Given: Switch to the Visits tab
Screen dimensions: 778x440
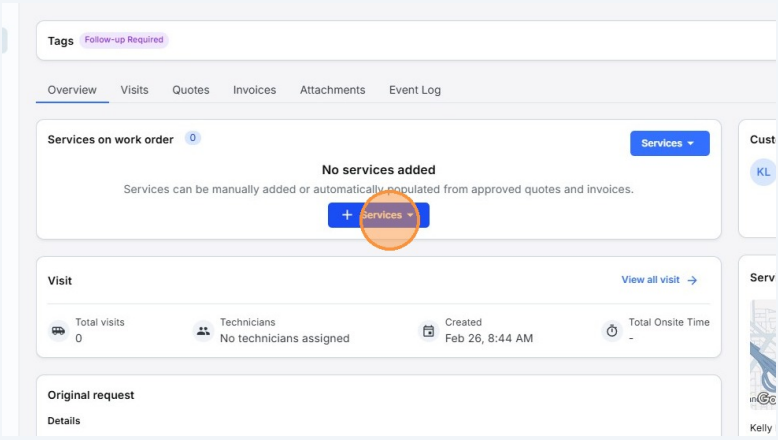Looking at the screenshot, I should point(134,90).
